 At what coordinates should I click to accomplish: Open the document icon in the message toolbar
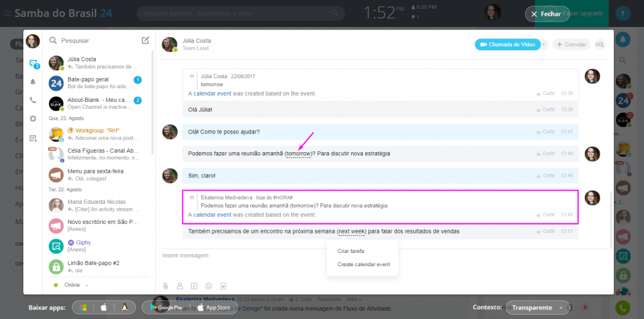point(223,286)
